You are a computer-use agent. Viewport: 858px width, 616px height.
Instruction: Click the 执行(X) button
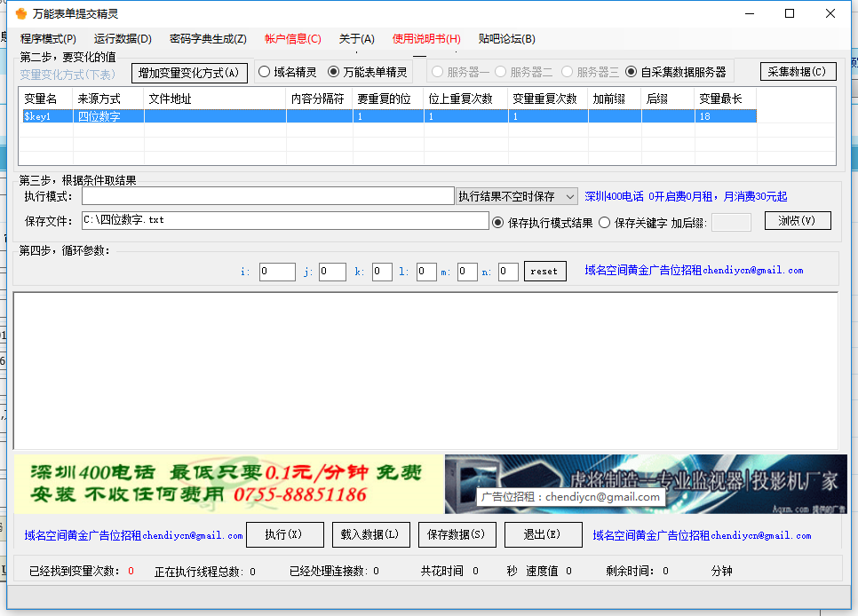pyautogui.click(x=284, y=534)
